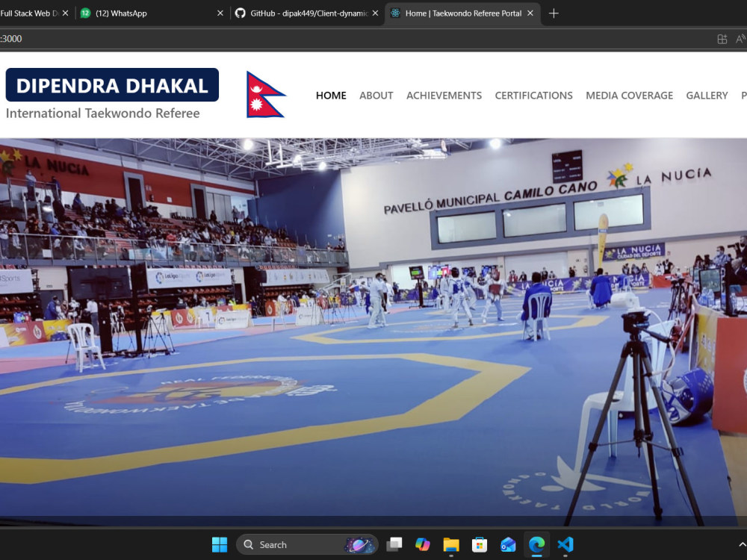Show hidden system tray icons
This screenshot has height=560, width=747.
coord(743,544)
